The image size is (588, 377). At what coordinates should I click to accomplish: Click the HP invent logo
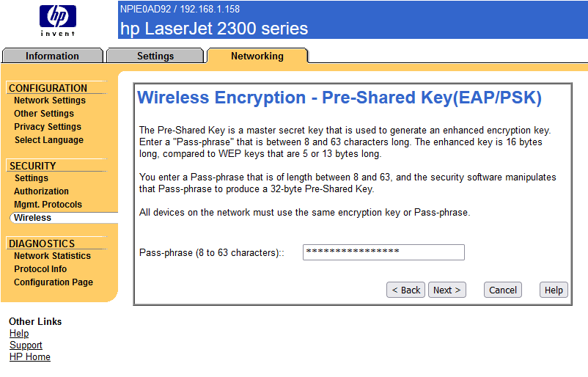(x=57, y=20)
